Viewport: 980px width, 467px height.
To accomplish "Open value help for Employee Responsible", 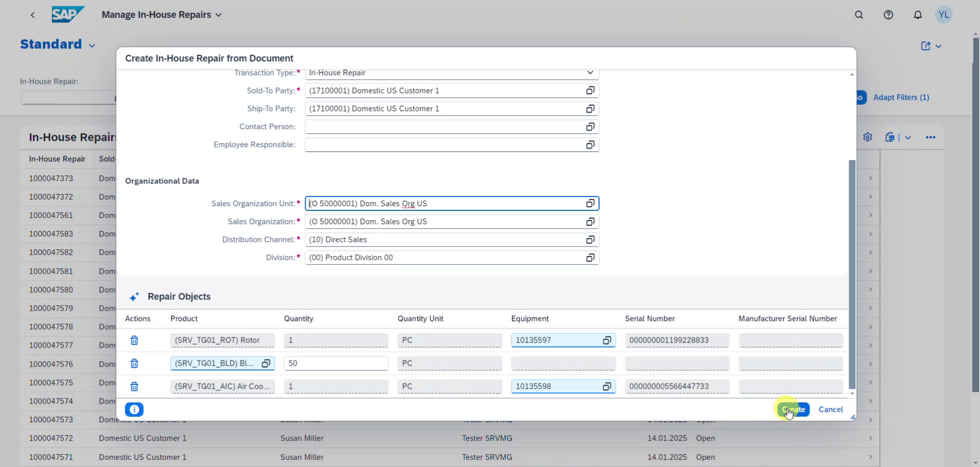I will 590,145.
